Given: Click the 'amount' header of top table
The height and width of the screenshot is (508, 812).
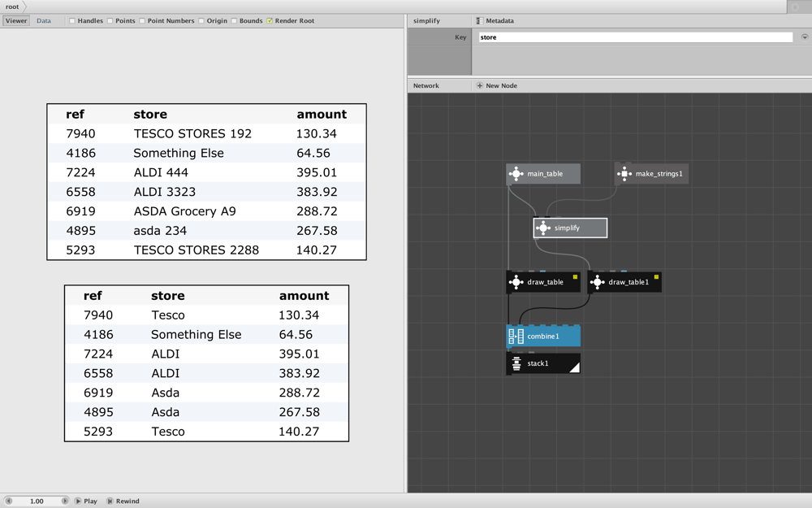Looking at the screenshot, I should coord(322,115).
